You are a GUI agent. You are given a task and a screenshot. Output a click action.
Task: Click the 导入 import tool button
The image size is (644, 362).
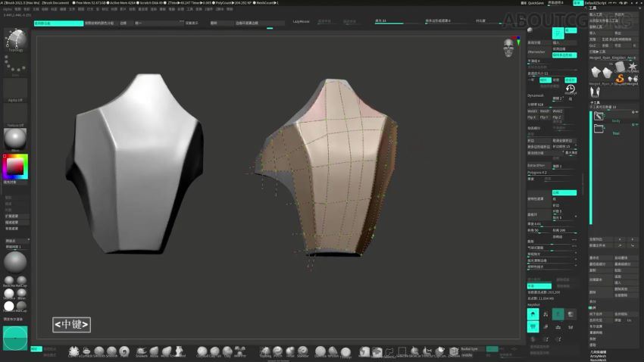(x=602, y=33)
